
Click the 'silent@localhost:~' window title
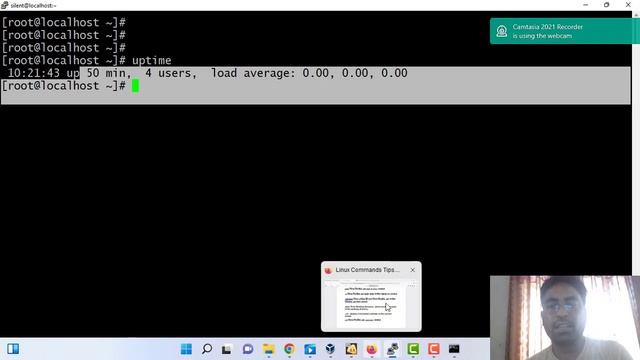coord(33,6)
